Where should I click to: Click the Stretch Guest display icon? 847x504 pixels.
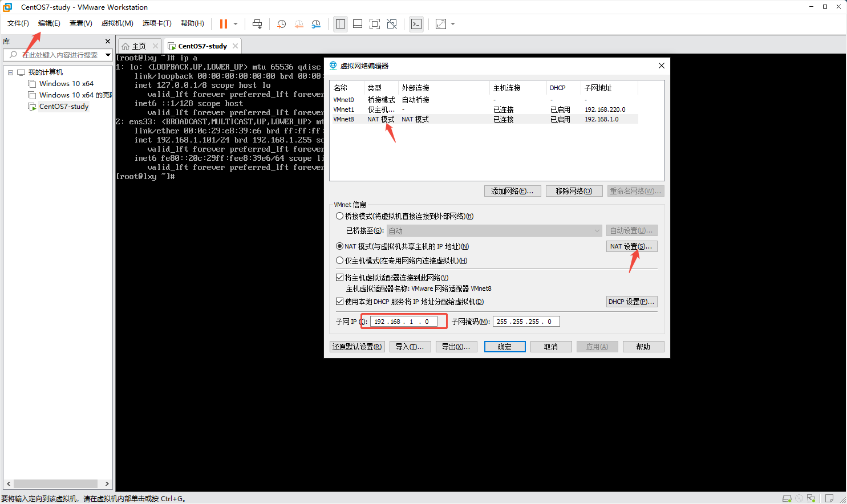pyautogui.click(x=441, y=24)
